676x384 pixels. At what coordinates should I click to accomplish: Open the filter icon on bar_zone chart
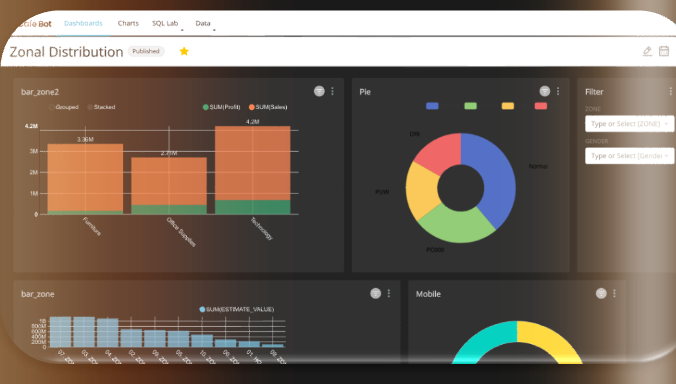376,293
